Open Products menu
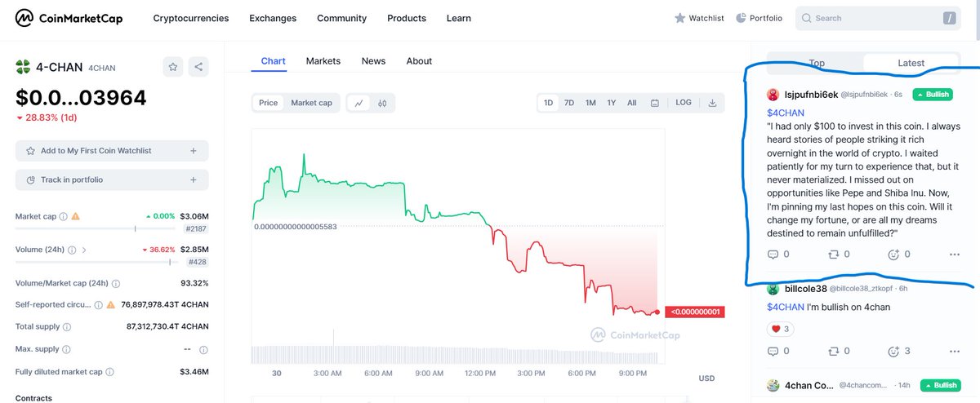 point(407,18)
